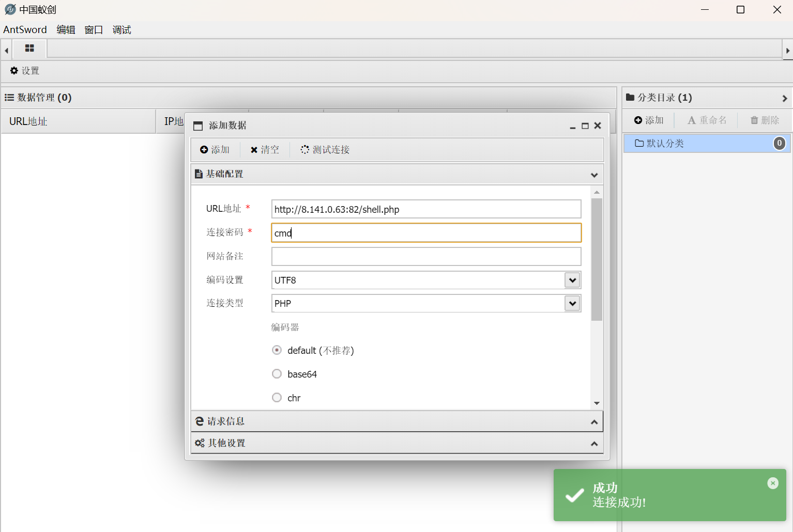Click the 其他设置 gears icon
Viewport: 793px width, 532px height.
pos(200,443)
